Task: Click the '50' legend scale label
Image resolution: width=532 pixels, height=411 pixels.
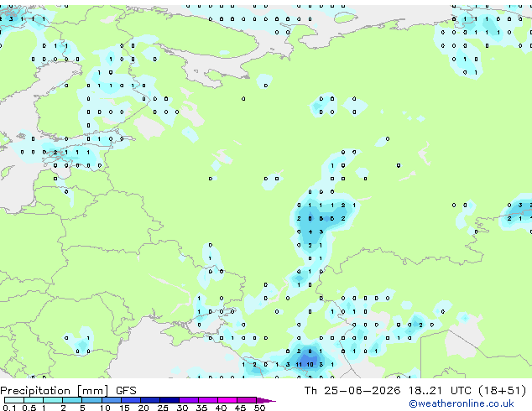Action: pos(259,408)
